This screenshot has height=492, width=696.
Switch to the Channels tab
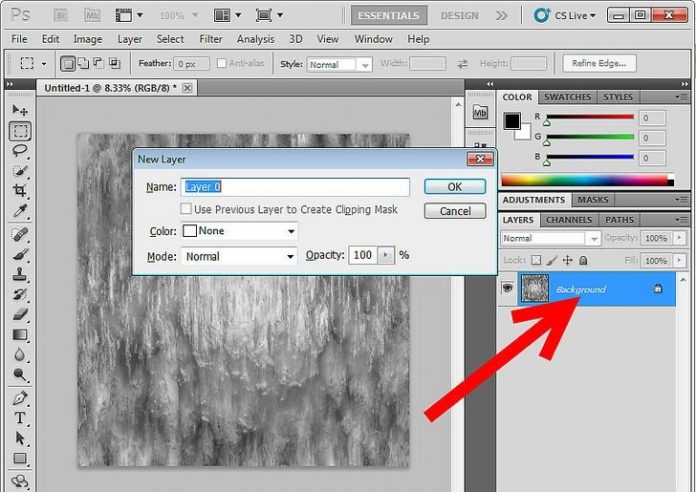[568, 220]
